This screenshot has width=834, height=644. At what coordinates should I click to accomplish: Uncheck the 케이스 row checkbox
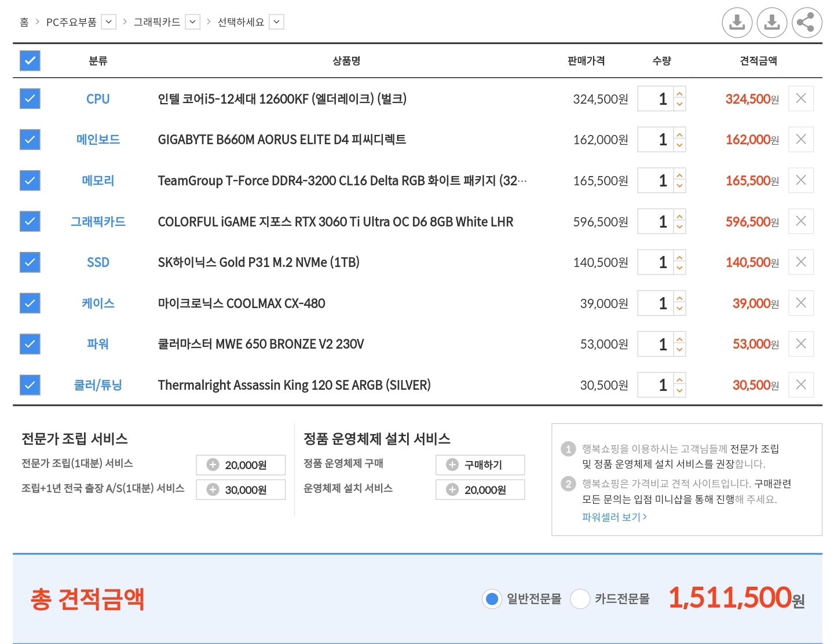(30, 303)
